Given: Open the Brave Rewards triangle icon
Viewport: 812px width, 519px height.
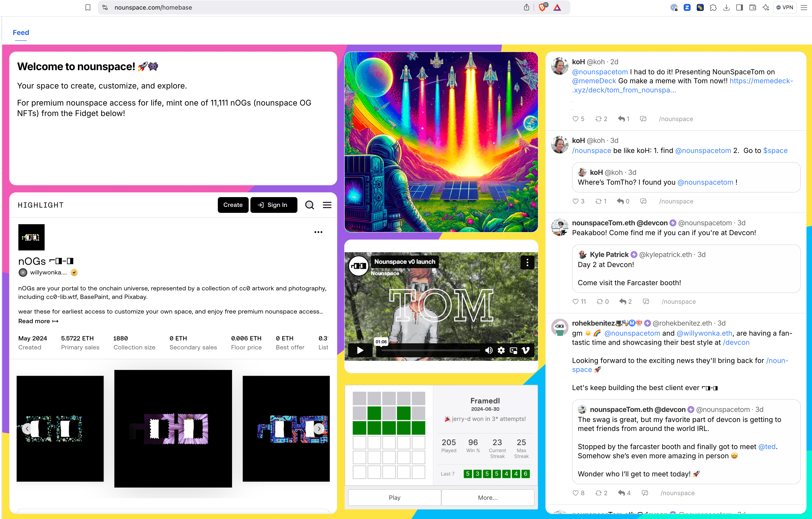Looking at the screenshot, I should tap(557, 7).
